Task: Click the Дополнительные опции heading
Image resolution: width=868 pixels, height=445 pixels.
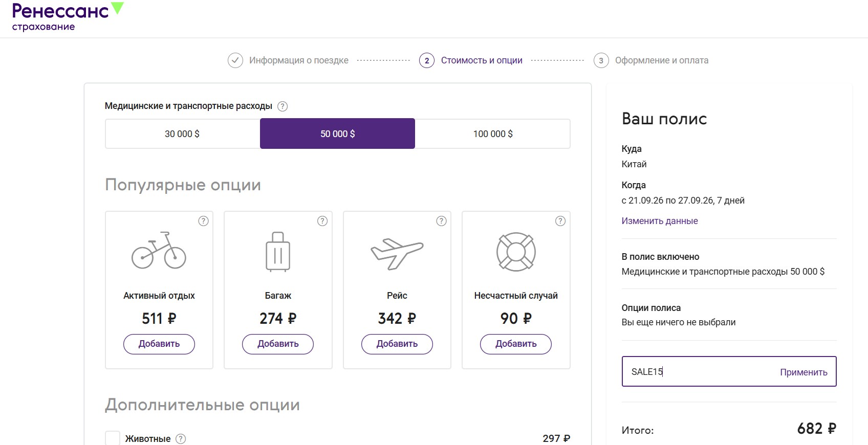Action: [202, 405]
